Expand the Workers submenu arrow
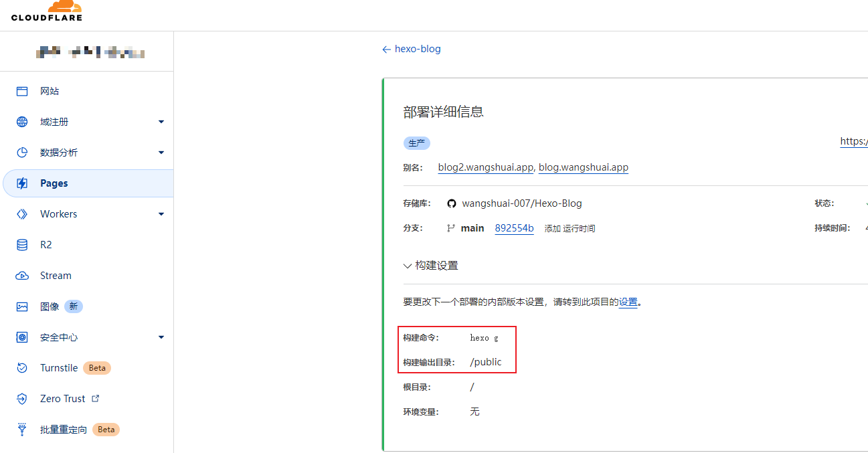 click(x=161, y=214)
